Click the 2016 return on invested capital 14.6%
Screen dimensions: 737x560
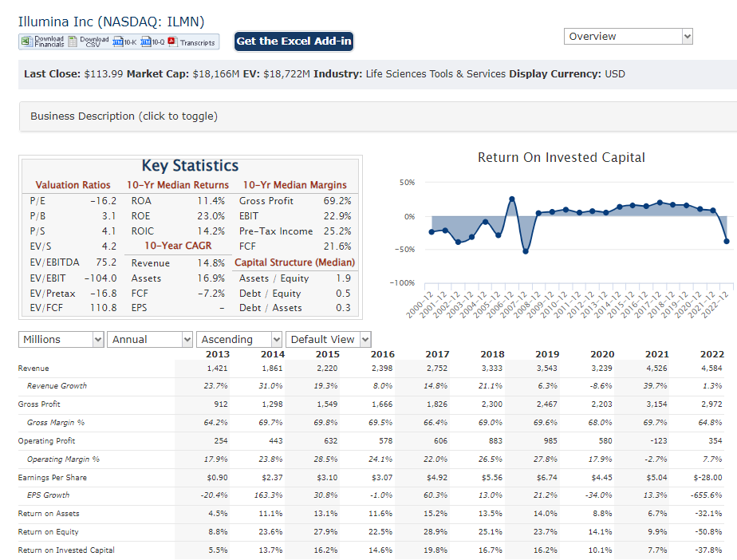[x=380, y=550]
